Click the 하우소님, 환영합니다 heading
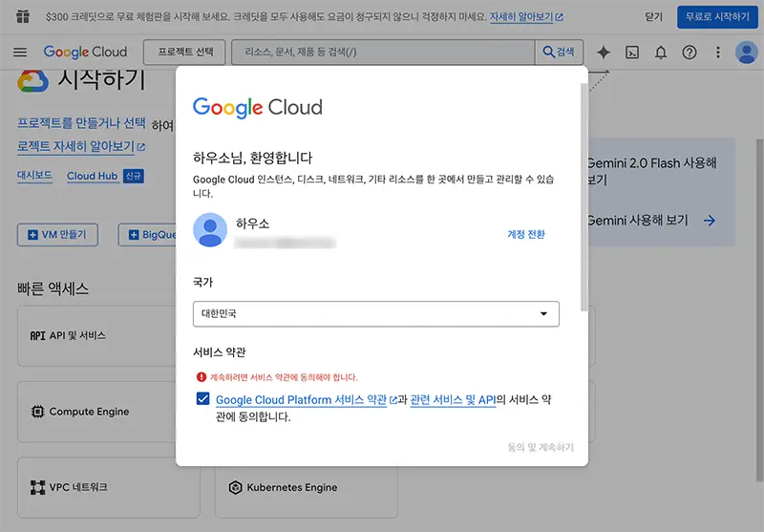Viewport: 764px width, 532px height. coord(252,158)
